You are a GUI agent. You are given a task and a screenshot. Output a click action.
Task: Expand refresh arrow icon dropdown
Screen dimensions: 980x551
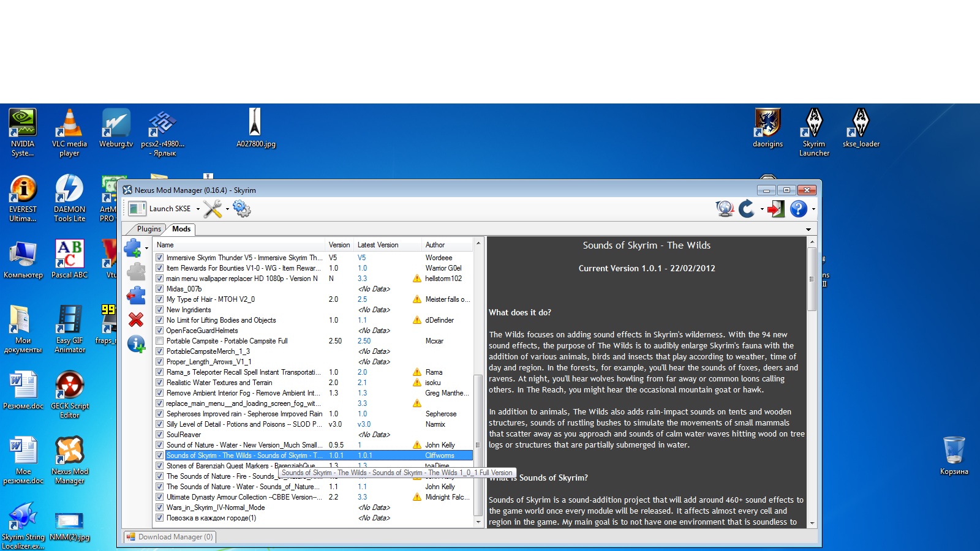(762, 209)
